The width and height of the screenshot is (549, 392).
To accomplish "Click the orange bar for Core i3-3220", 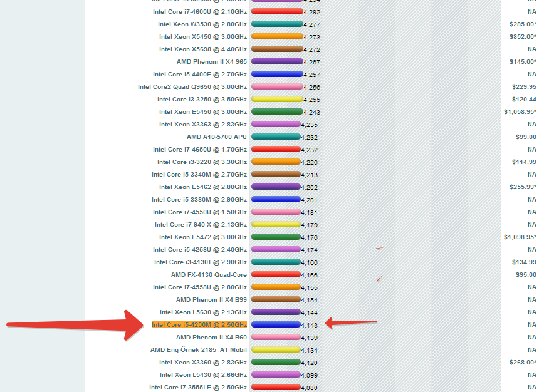I will (276, 162).
